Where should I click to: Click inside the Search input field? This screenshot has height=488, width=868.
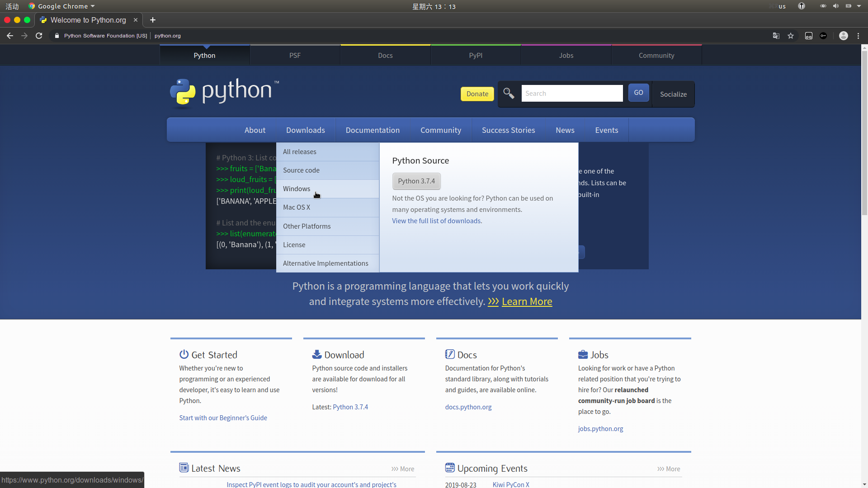(572, 94)
